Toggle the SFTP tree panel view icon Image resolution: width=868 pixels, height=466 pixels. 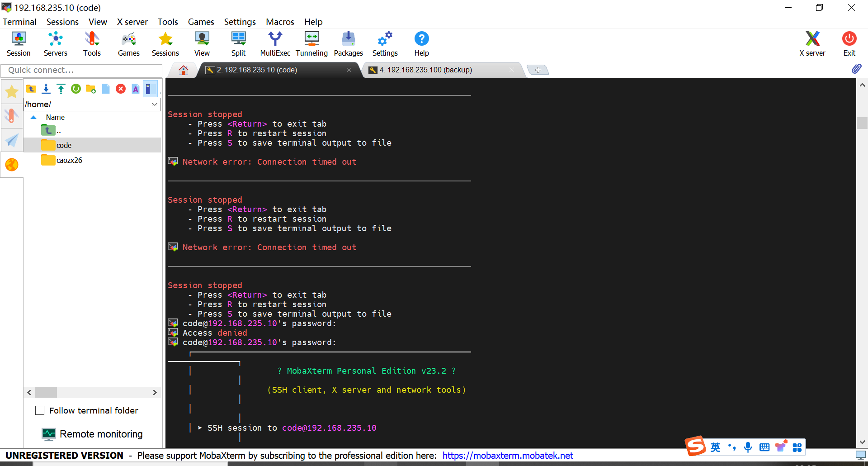(150, 89)
